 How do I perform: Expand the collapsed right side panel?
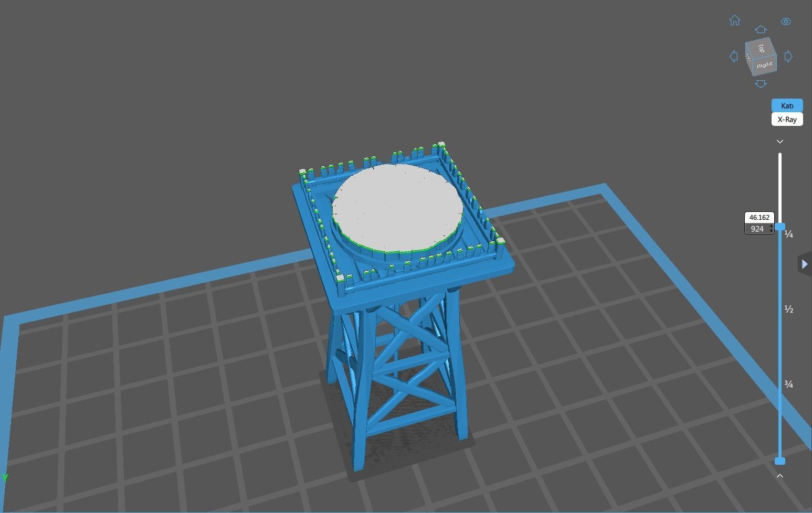805,264
